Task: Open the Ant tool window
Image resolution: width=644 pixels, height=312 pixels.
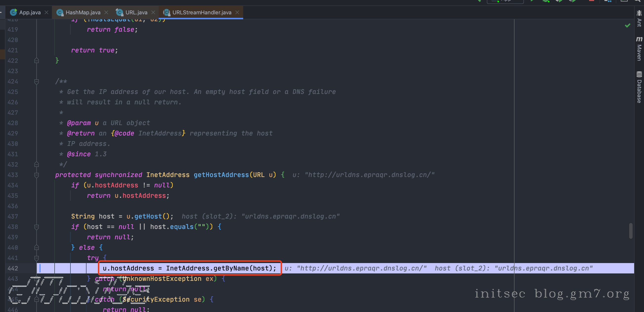Action: click(x=639, y=19)
